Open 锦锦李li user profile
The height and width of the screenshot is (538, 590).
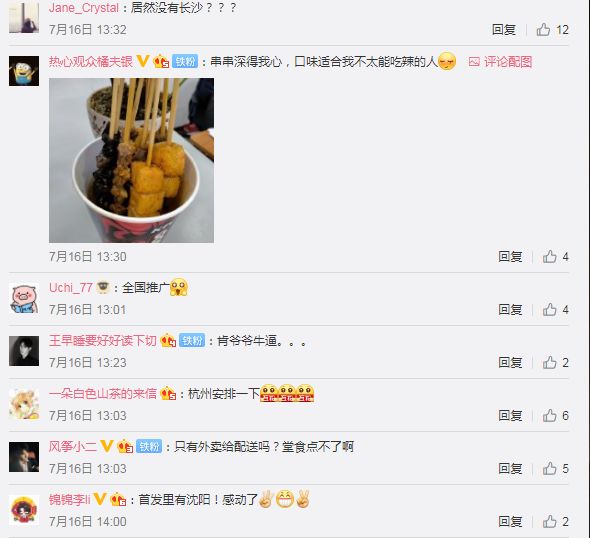[x=70, y=500]
